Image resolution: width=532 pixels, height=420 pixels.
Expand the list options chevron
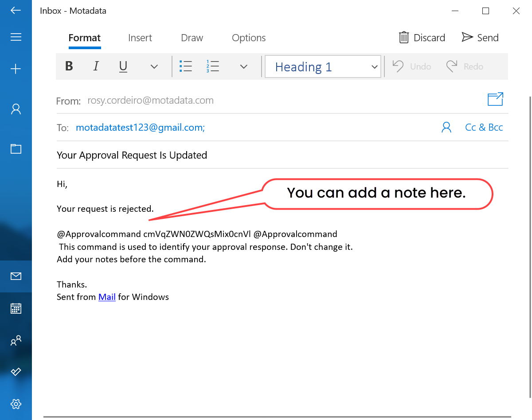243,66
